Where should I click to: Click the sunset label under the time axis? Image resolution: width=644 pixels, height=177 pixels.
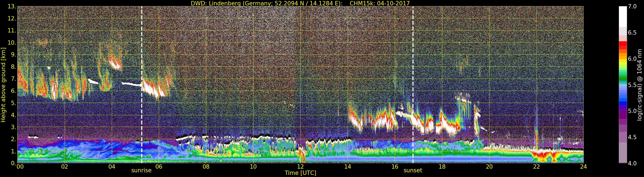click(413, 171)
